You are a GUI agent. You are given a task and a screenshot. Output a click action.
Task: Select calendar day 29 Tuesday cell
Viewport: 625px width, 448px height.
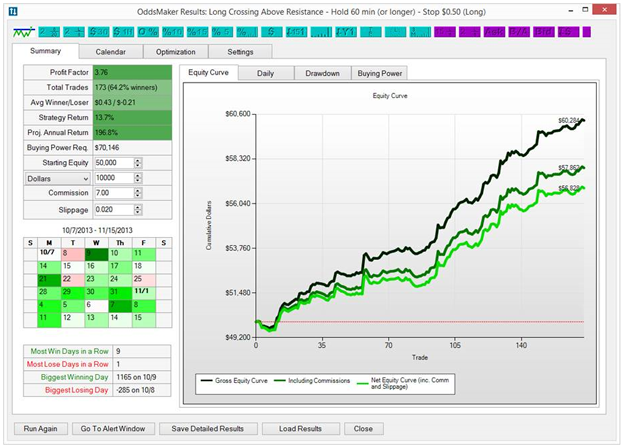pos(73,293)
